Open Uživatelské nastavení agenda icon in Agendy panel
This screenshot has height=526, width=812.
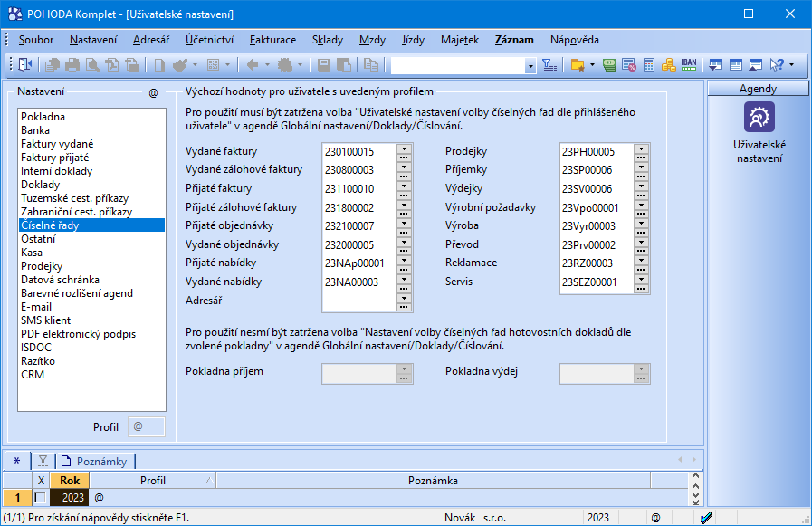759,117
